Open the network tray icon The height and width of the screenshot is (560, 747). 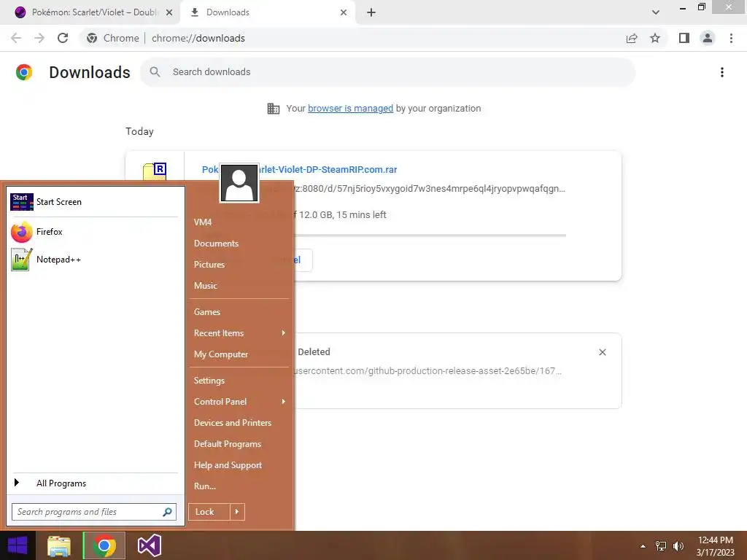coord(661,546)
